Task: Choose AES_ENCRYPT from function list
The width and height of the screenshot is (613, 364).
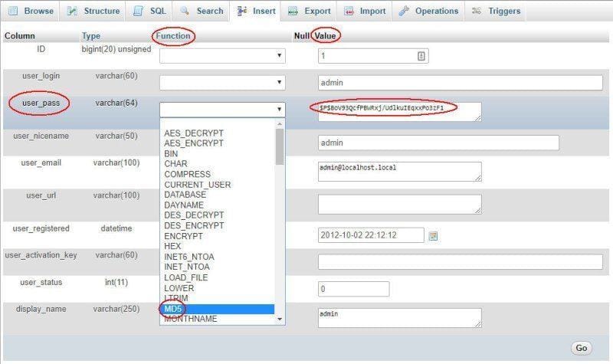Action: point(194,143)
